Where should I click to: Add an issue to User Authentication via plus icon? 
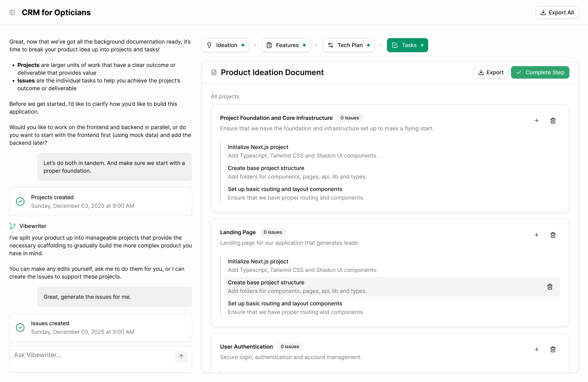pyautogui.click(x=537, y=349)
